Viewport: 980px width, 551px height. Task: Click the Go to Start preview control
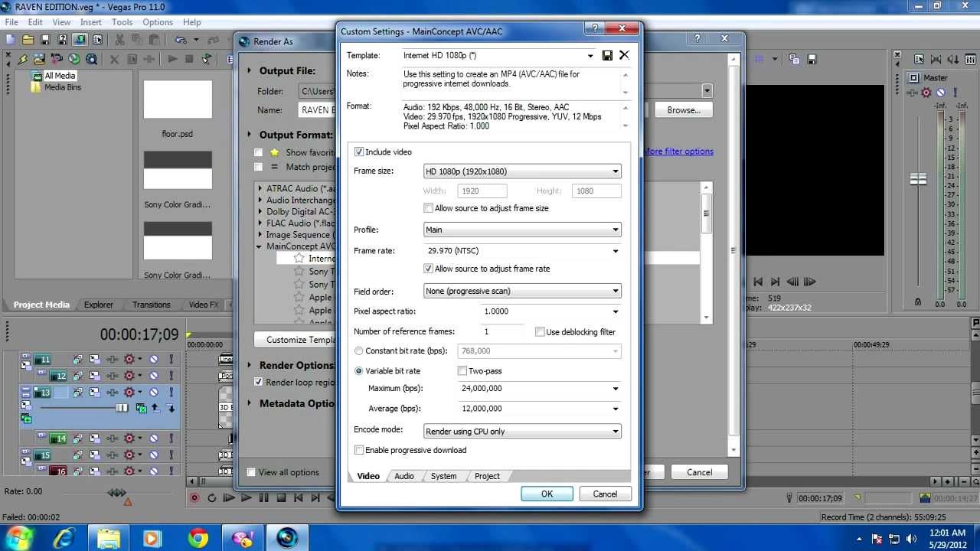tap(758, 282)
